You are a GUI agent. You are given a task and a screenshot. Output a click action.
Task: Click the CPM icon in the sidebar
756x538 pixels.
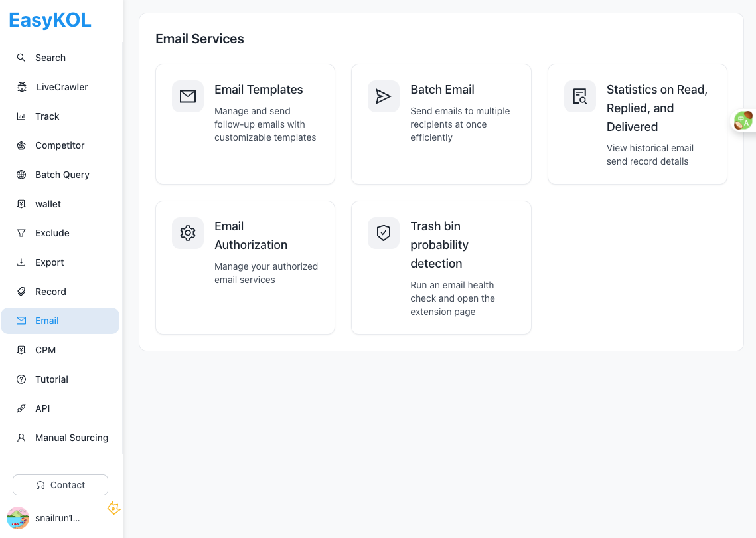[x=21, y=350]
